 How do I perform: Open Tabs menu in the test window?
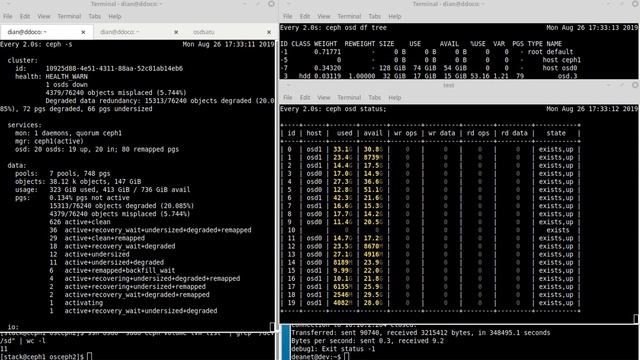point(375,98)
